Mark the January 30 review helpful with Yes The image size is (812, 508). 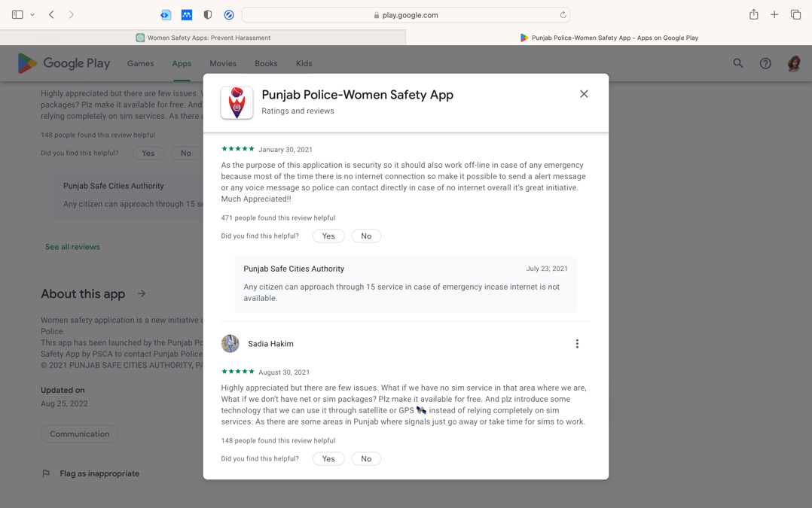tap(328, 236)
